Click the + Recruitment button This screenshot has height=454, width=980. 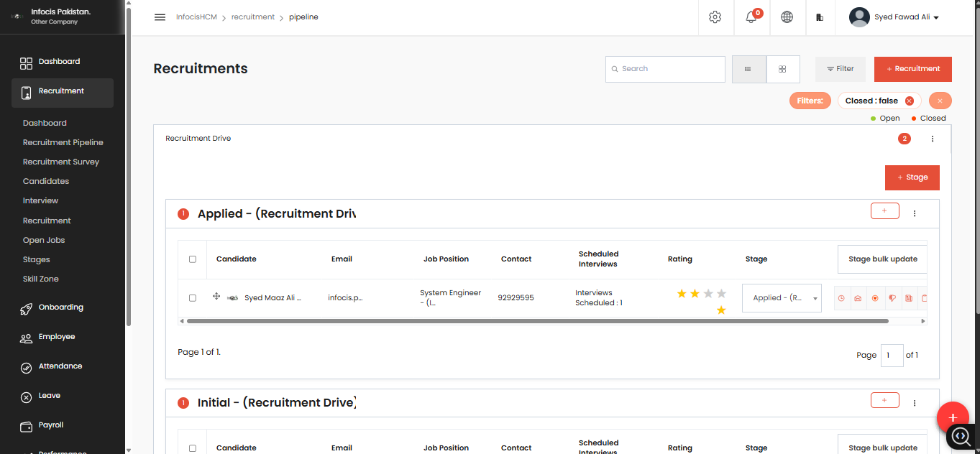coord(912,69)
